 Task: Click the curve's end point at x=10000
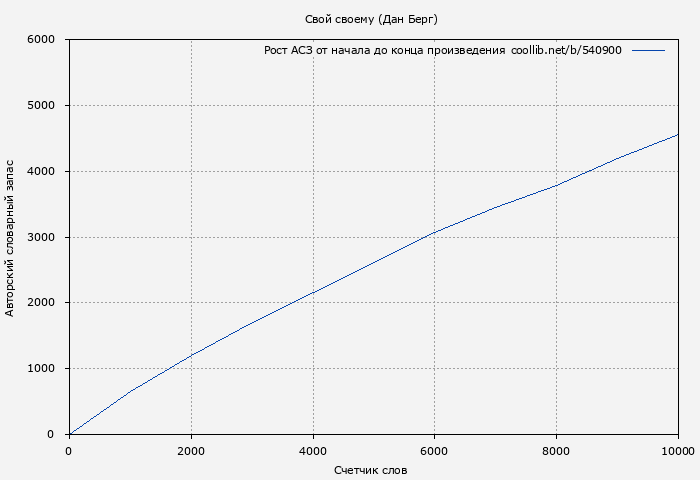(x=678, y=134)
